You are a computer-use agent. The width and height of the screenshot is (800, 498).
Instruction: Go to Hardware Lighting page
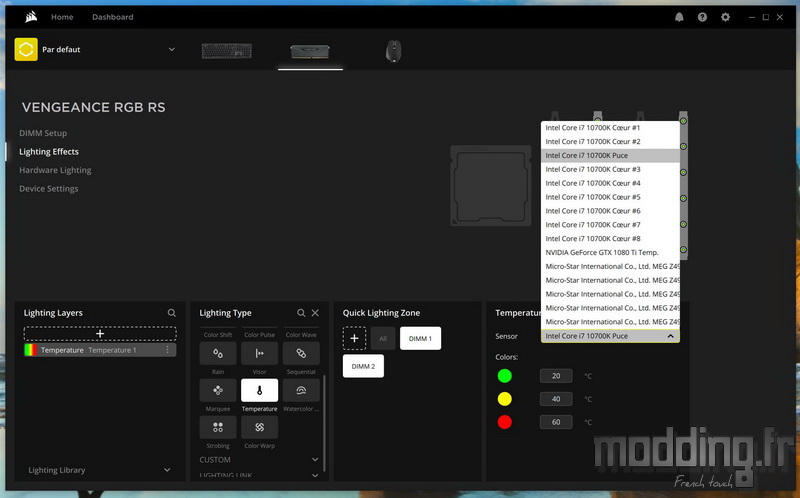click(x=55, y=170)
